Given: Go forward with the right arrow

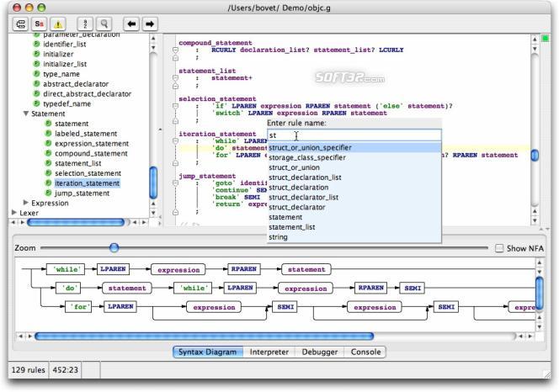Looking at the screenshot, I should [150, 24].
